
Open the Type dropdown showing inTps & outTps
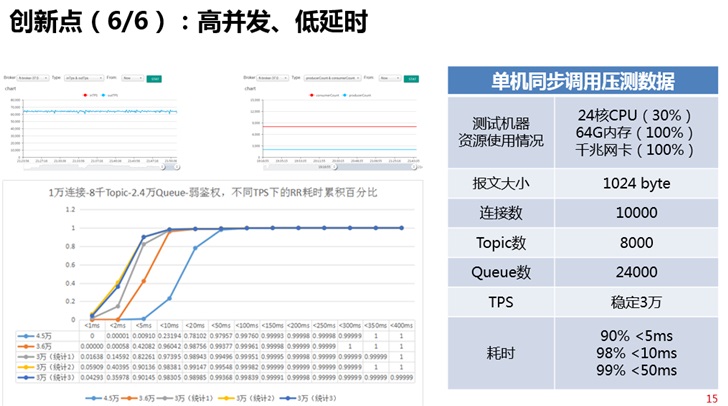84,78
